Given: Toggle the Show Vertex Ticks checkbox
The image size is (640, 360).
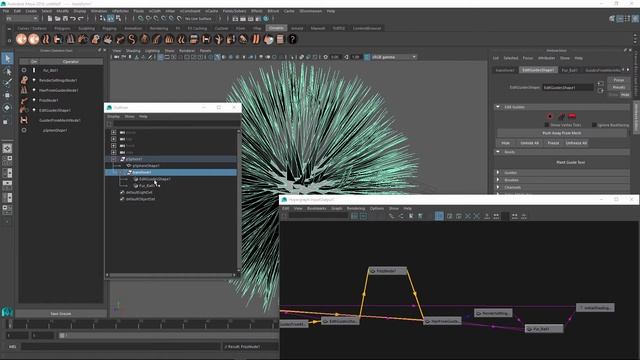Looking at the screenshot, I should click(x=547, y=125).
